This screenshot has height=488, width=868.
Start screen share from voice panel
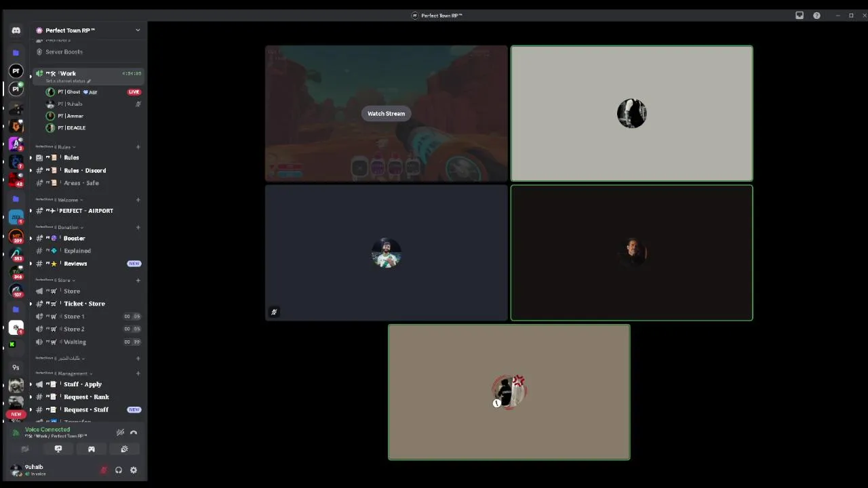tap(58, 449)
